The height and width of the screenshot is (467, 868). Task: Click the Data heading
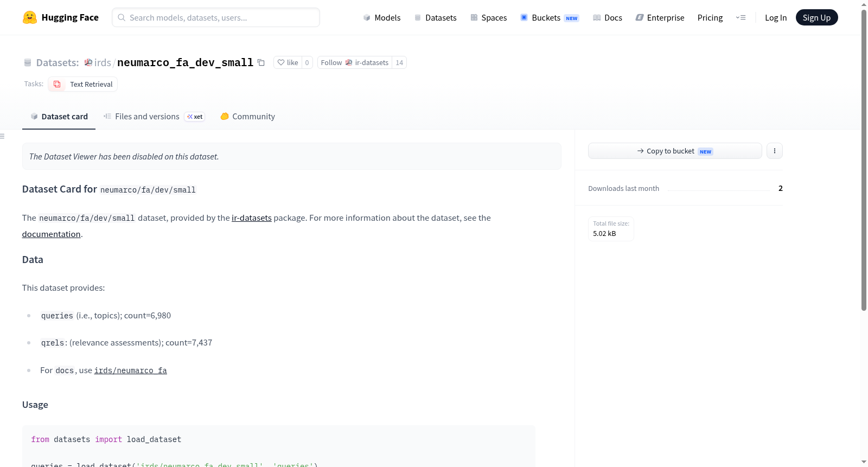pyautogui.click(x=33, y=260)
